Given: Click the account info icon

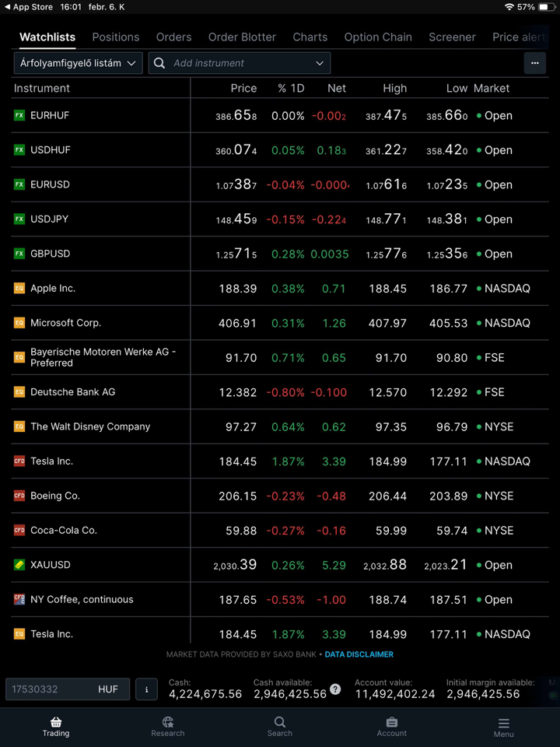Looking at the screenshot, I should pos(146,689).
